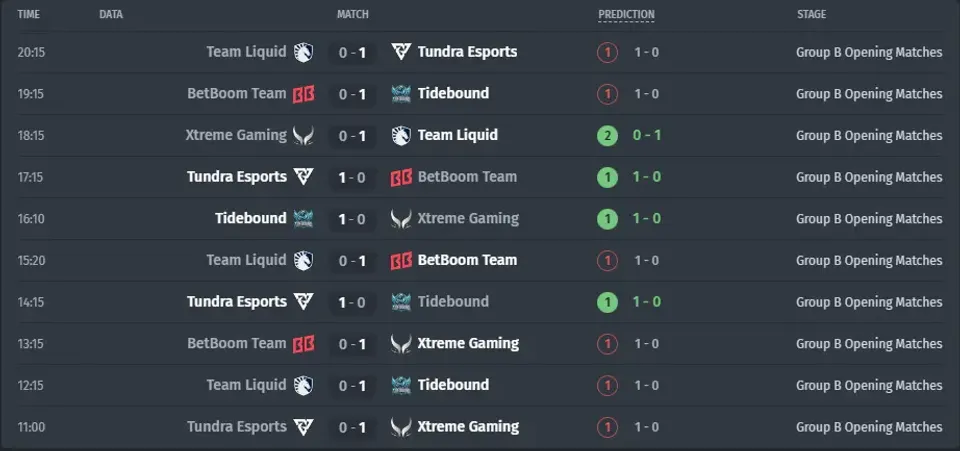Open Tundra Esports team link at 17:15
960x451 pixels.
coord(237,176)
